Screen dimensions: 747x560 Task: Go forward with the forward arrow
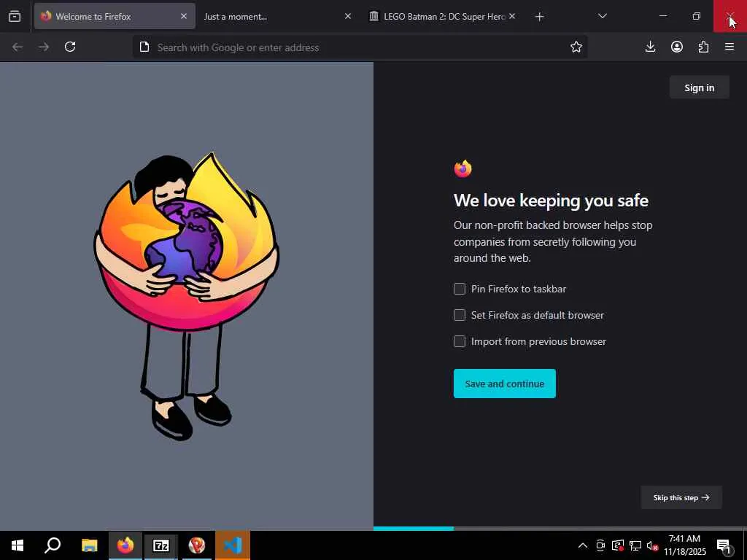click(x=44, y=47)
